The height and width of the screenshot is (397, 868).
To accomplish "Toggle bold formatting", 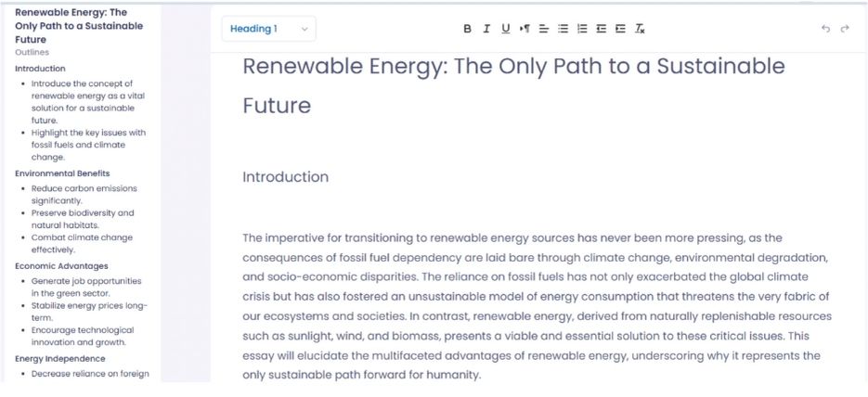I will coord(468,29).
